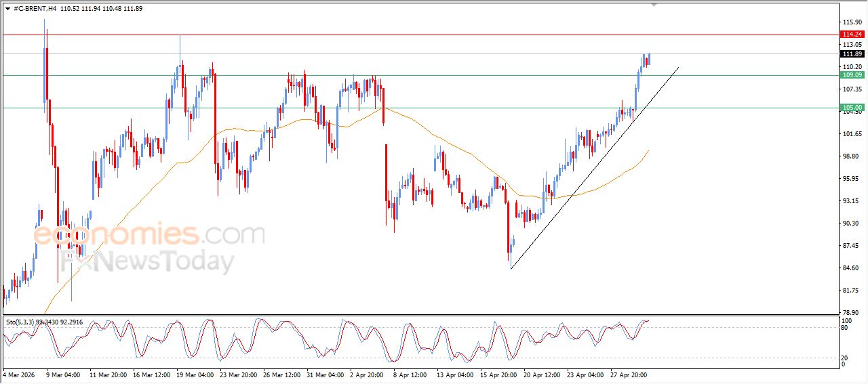Click the economies.com watermark logo
This screenshot has height=384, width=868.
[149, 235]
